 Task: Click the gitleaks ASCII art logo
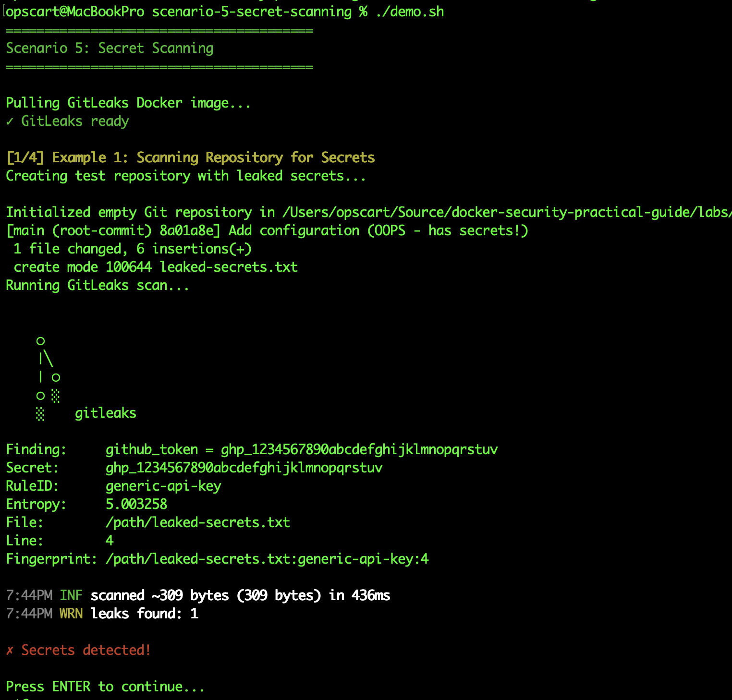(x=48, y=378)
